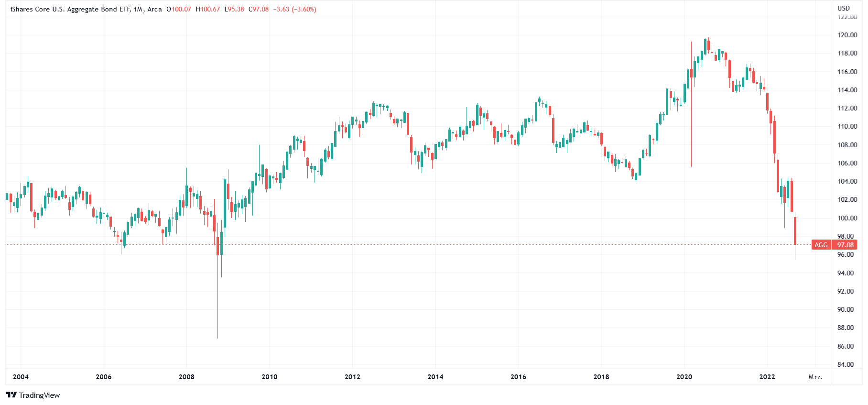Click the 2018 time axis label
This screenshot has width=868, height=405.
(601, 377)
